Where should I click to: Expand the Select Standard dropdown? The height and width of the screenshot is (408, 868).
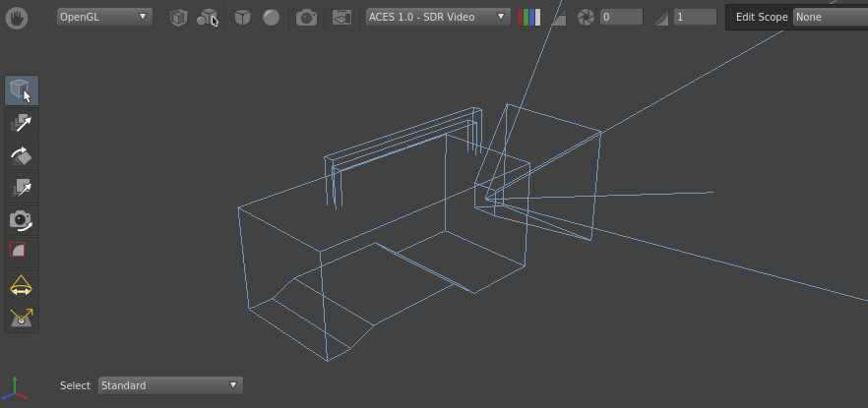click(170, 385)
